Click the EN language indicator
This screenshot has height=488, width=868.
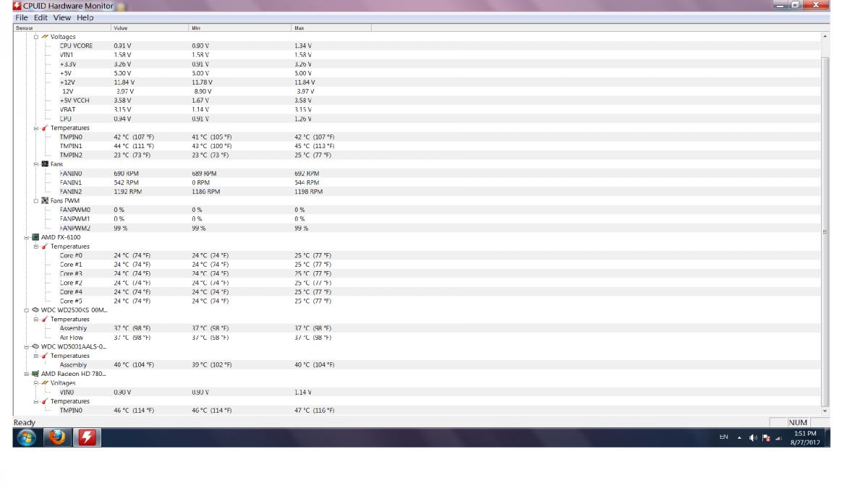[x=723, y=437]
